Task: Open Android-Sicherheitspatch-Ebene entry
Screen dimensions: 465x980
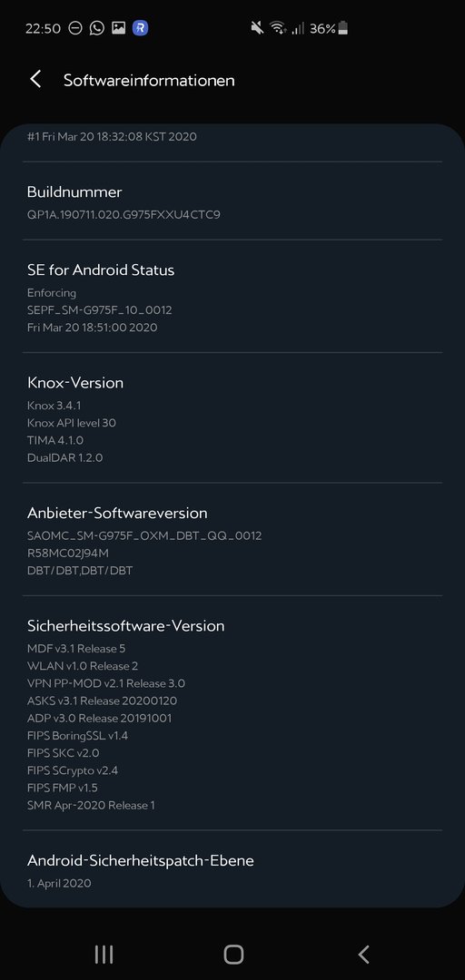Action: coord(232,870)
